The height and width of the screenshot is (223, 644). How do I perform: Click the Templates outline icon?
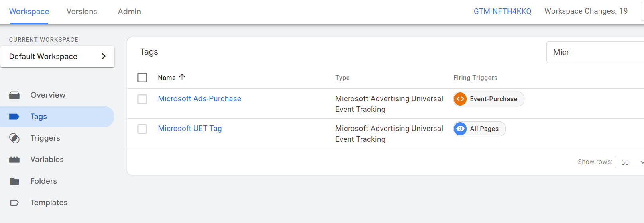tap(14, 203)
